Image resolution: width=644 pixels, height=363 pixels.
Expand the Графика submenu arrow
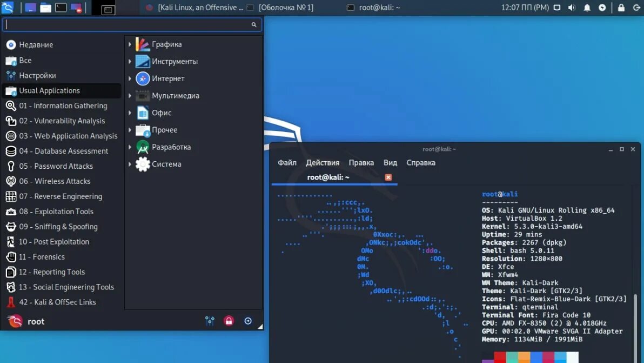[130, 44]
